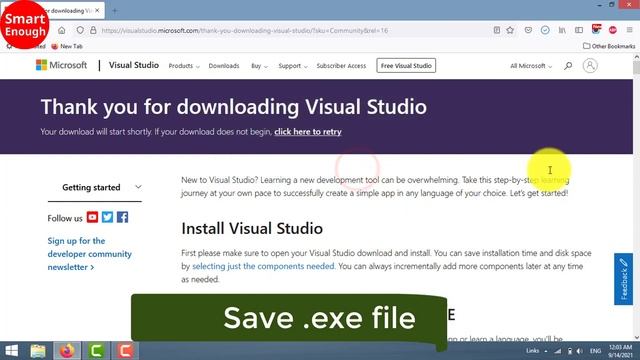Image resolution: width=640 pixels, height=360 pixels.
Task: Click the shield tracking protection icon
Action: pyautogui.click(x=80, y=30)
